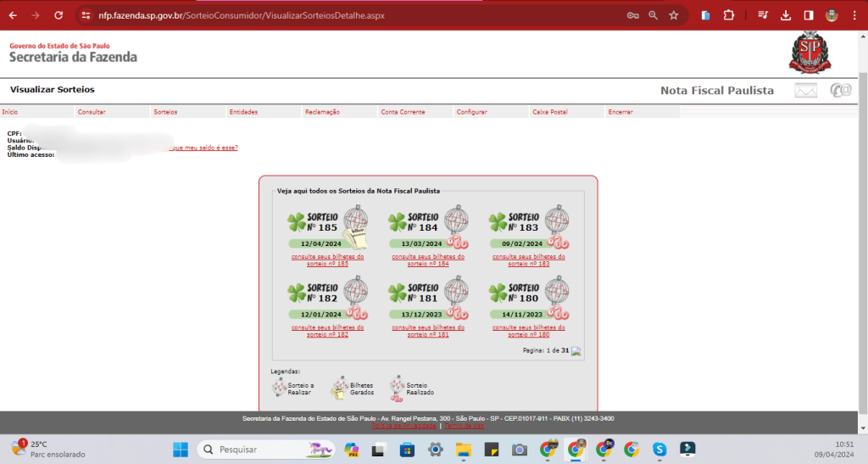Viewport: 868px width, 464px height.
Task: Open the browser side panel icon
Action: (809, 15)
